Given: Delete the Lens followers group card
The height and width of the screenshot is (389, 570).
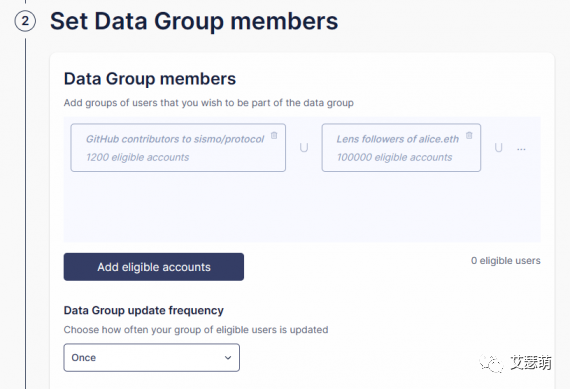Looking at the screenshot, I should [x=469, y=135].
